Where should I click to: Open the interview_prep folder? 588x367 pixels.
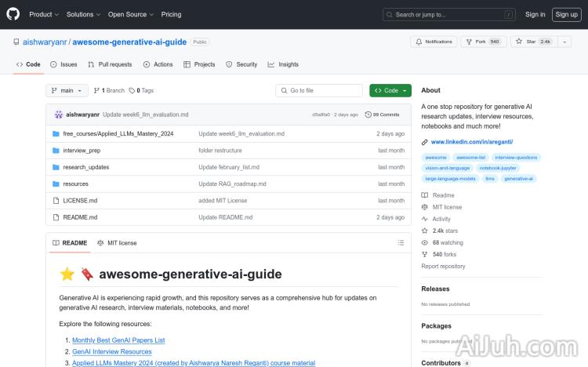[82, 151]
